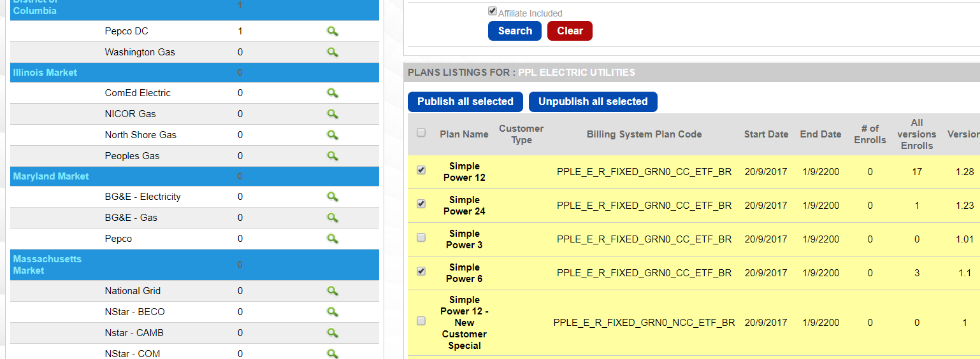This screenshot has height=359, width=980.
Task: Click the Start Date column header
Action: 766,134
